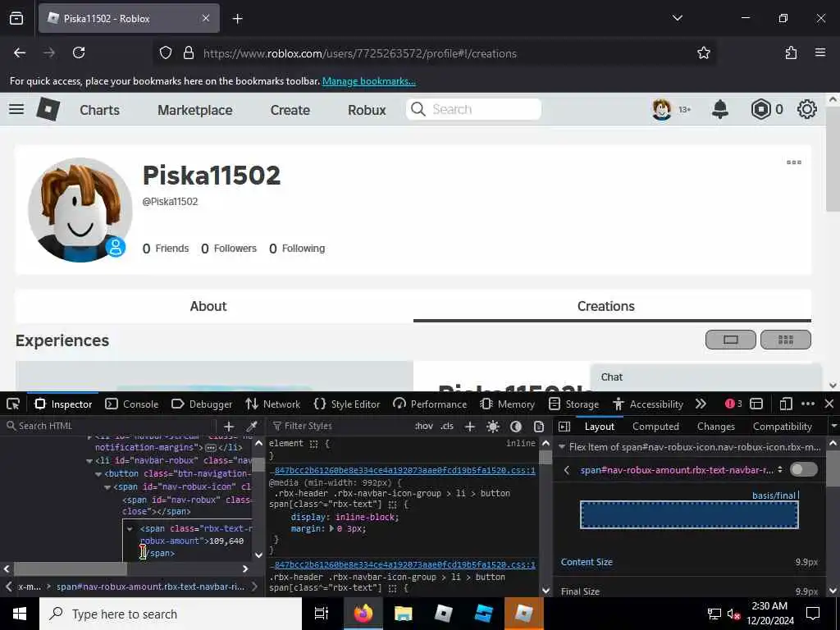List all open tabs dropdown
The image size is (840, 630).
click(678, 18)
